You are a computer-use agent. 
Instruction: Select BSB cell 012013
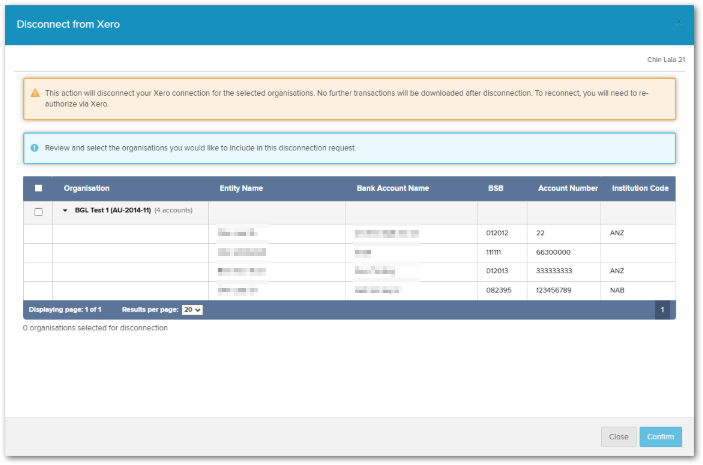[497, 271]
